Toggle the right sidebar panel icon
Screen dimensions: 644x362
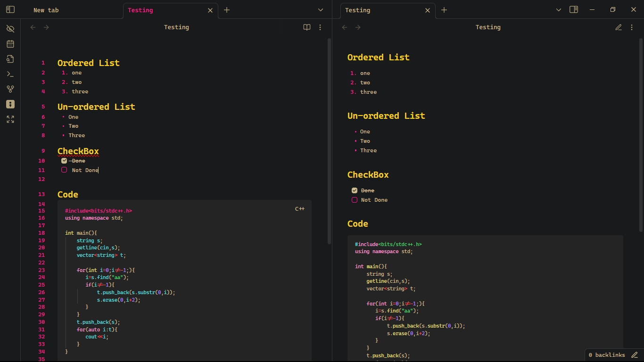(x=574, y=9)
